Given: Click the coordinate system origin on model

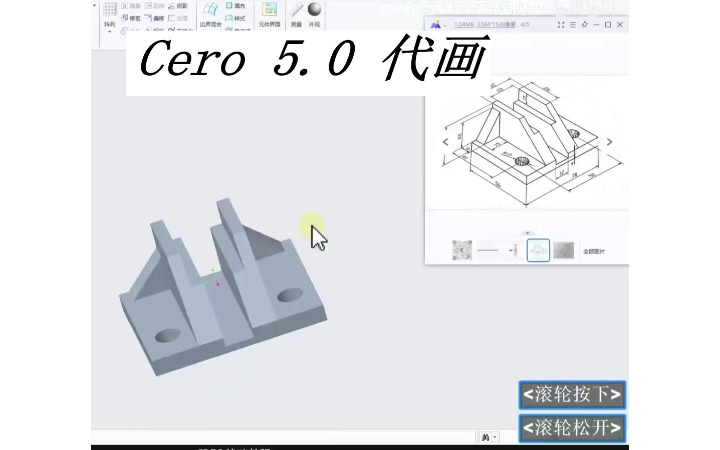Looking at the screenshot, I should click(213, 279).
